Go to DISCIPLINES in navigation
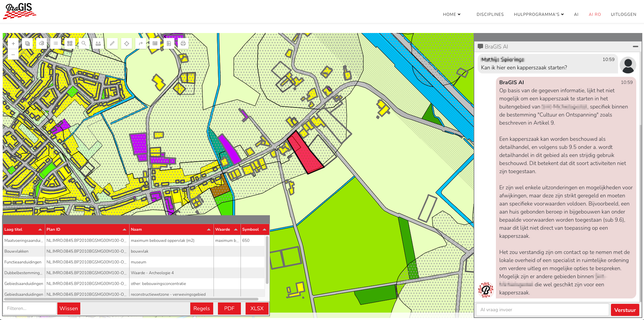This screenshot has width=644, height=320. click(490, 14)
